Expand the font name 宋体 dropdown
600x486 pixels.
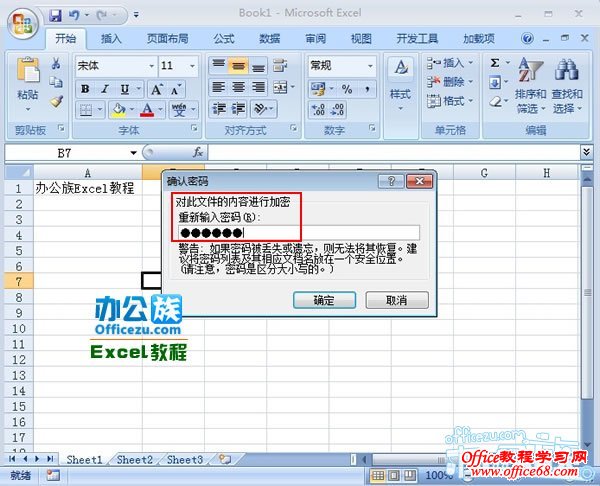(152, 66)
